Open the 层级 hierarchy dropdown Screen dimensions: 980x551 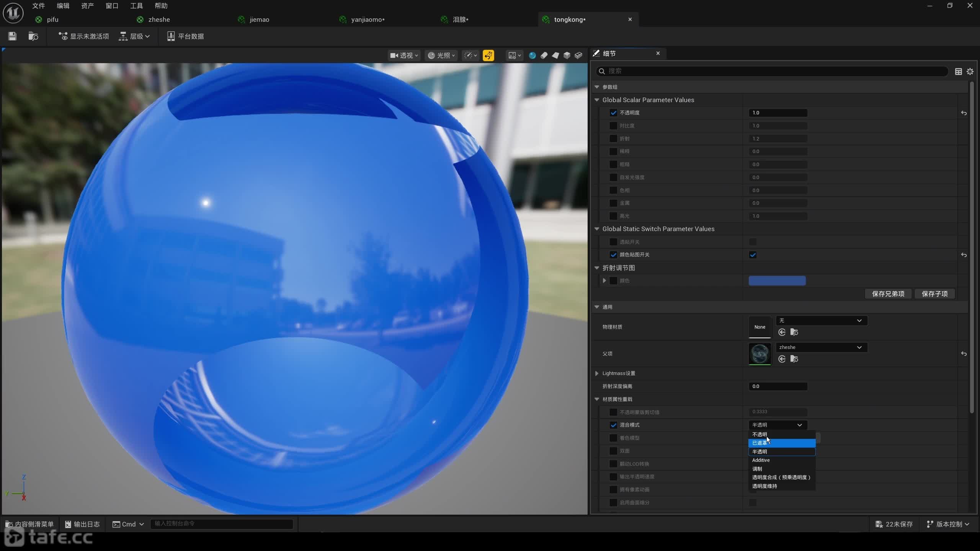click(x=134, y=36)
